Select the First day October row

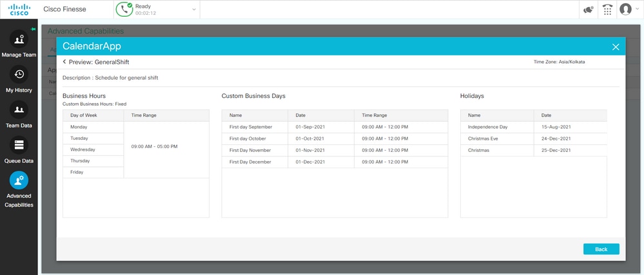335,138
